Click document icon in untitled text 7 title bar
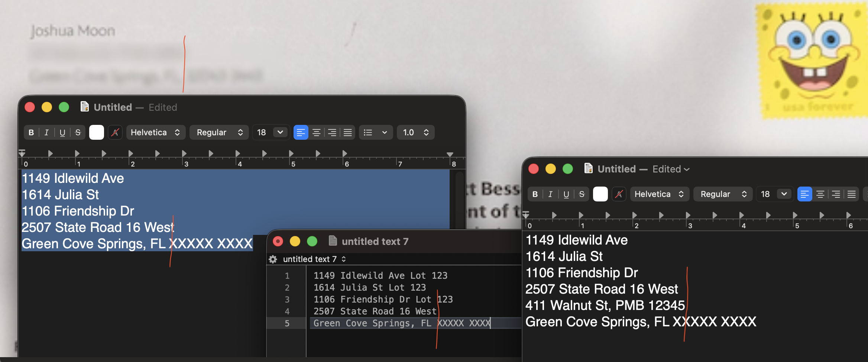 point(333,241)
